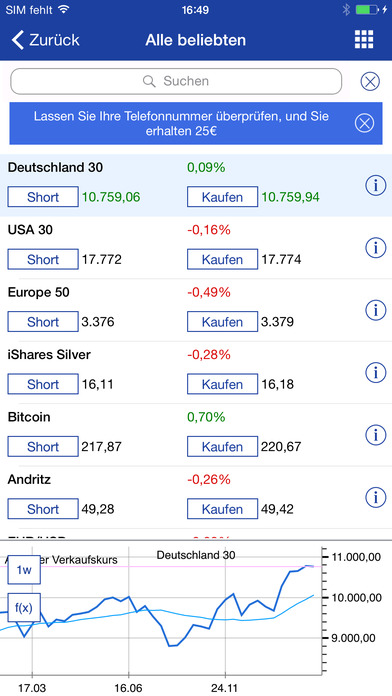Open info for Deutschland 30

click(376, 186)
